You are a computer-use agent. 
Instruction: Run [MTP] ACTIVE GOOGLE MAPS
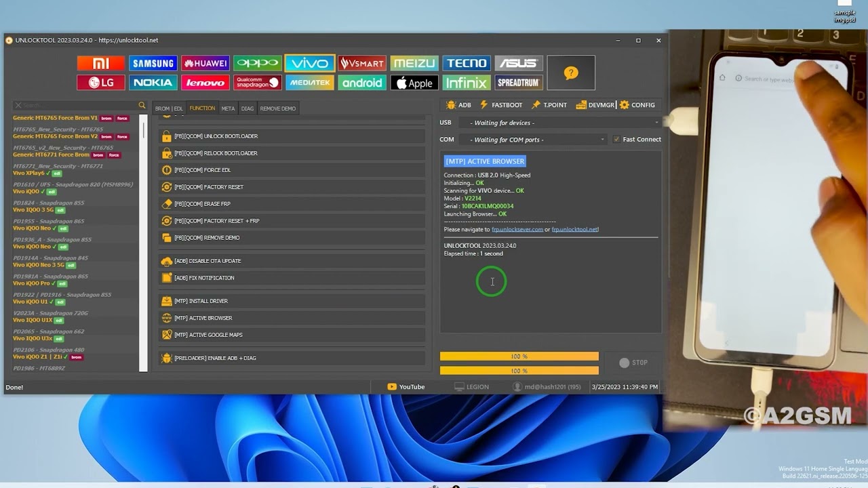tap(292, 335)
